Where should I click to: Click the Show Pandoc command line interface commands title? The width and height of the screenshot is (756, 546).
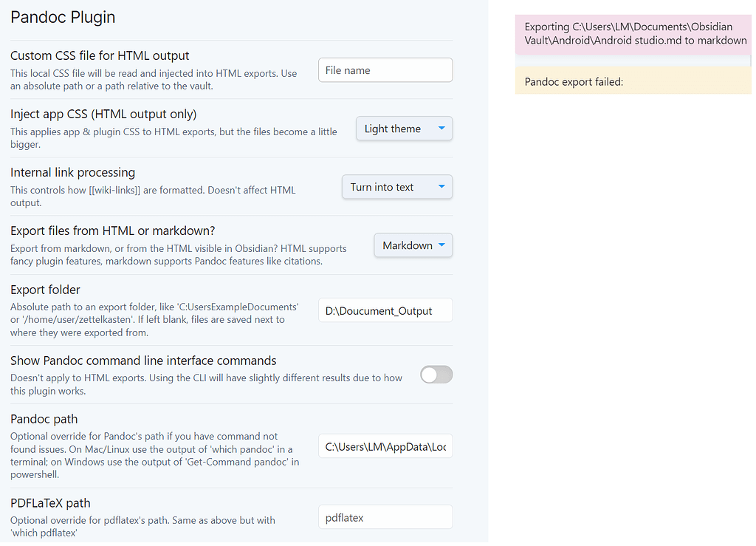143,361
